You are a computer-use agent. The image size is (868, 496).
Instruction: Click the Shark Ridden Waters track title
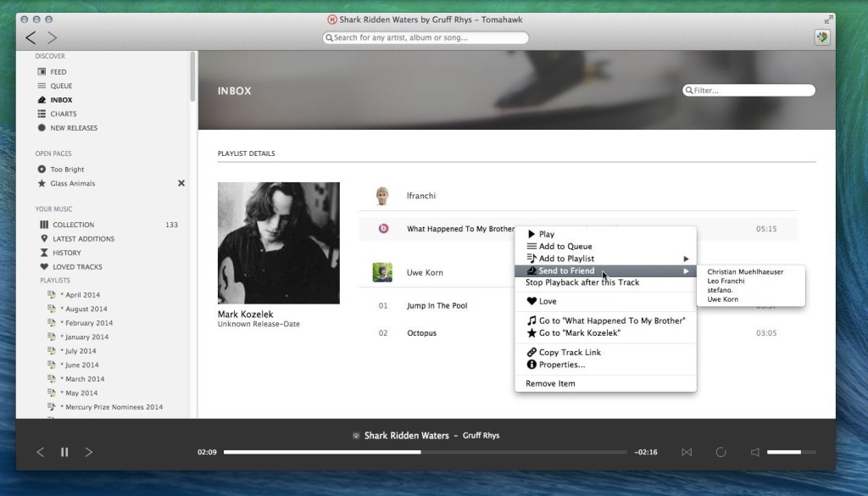pos(406,436)
